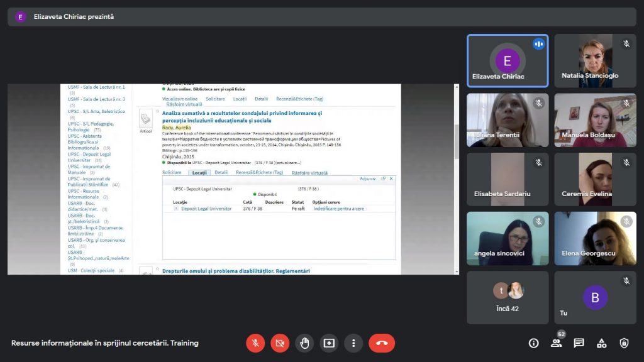This screenshot has width=644, height=362.
Task: Click the selected 'Locații' tab above holdings table
Action: [x=199, y=173]
